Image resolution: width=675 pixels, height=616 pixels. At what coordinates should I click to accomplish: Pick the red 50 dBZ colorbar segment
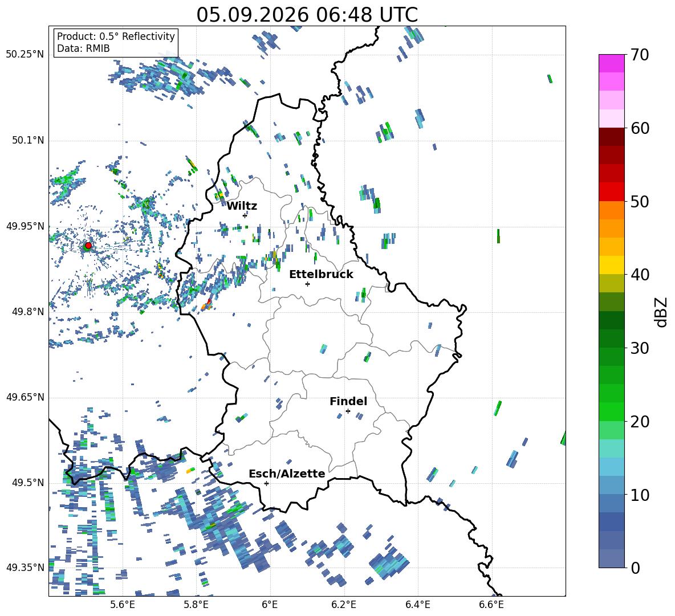click(611, 192)
